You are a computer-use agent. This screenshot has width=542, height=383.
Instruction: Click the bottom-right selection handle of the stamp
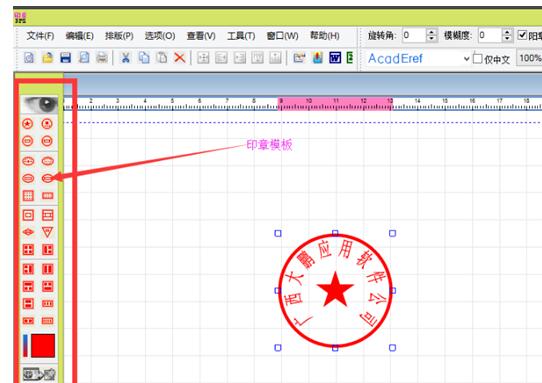click(392, 347)
